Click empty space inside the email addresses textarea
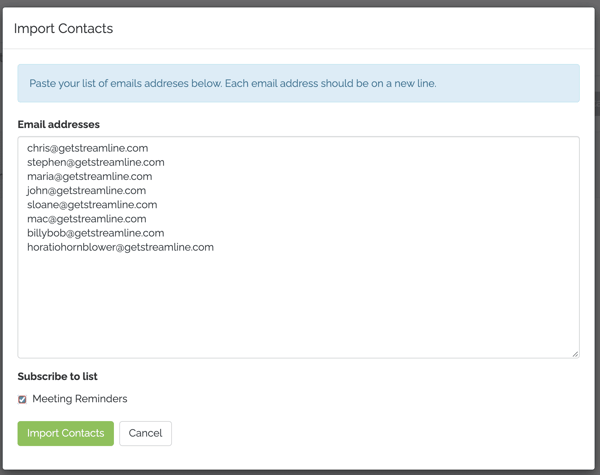This screenshot has height=475, width=600. click(298, 306)
